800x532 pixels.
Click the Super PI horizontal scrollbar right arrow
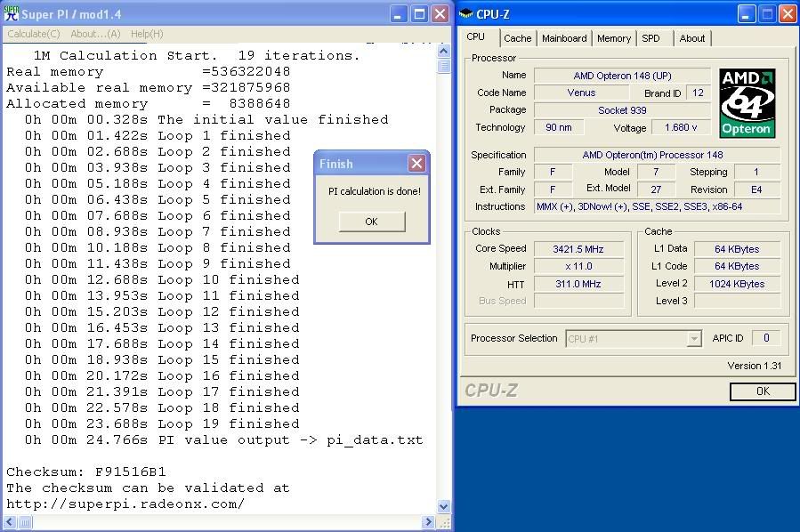pyautogui.click(x=429, y=522)
